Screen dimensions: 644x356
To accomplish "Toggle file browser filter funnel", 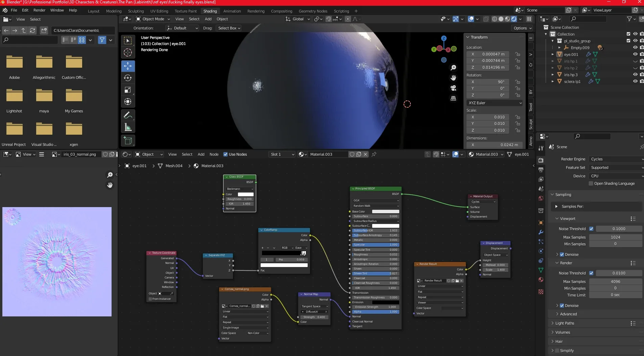I will pos(102,40).
